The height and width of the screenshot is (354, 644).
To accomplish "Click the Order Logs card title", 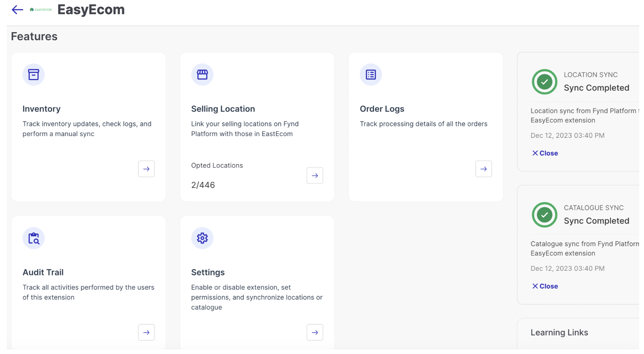I will click(x=382, y=109).
